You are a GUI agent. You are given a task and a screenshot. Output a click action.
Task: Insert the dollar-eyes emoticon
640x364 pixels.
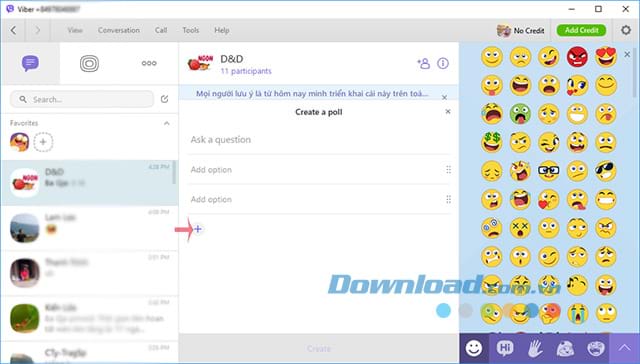(x=491, y=142)
